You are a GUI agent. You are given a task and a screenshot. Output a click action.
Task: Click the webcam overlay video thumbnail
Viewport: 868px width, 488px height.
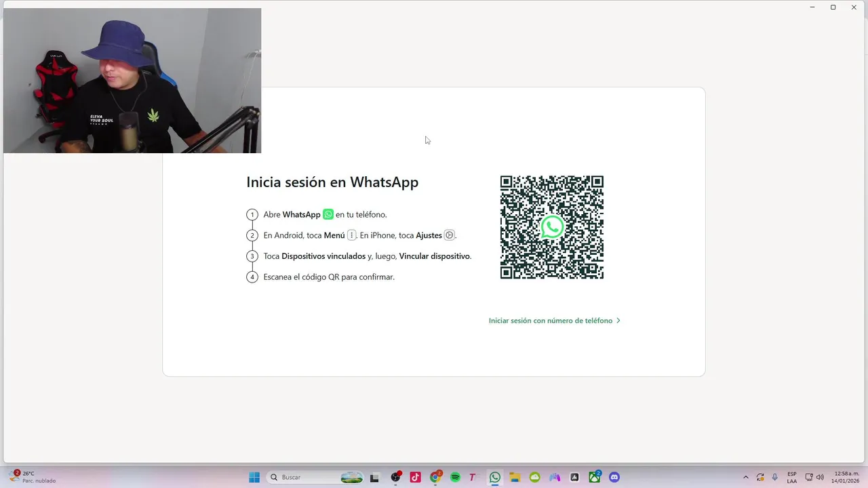pos(132,81)
